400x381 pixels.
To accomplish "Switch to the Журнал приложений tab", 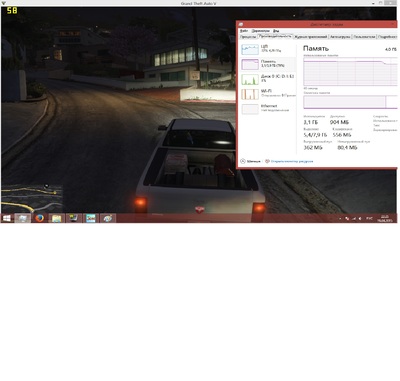I will (311, 37).
